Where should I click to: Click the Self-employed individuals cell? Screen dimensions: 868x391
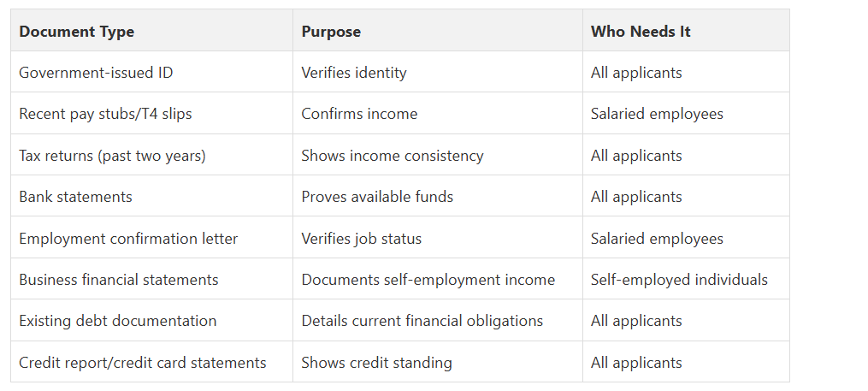point(679,280)
